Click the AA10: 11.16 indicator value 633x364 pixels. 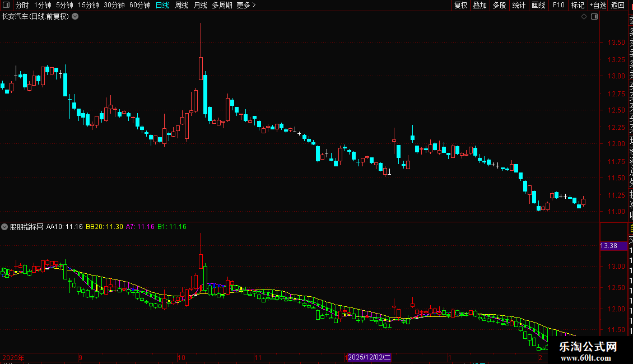click(x=64, y=227)
